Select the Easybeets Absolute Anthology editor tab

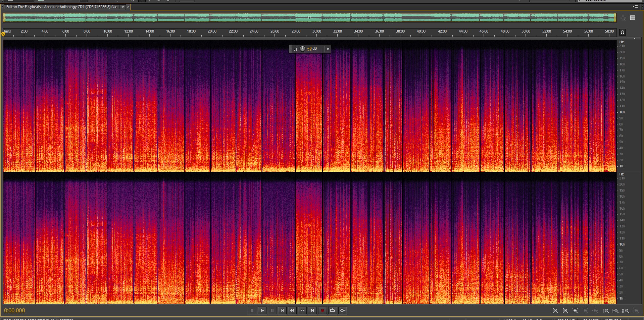pos(61,7)
